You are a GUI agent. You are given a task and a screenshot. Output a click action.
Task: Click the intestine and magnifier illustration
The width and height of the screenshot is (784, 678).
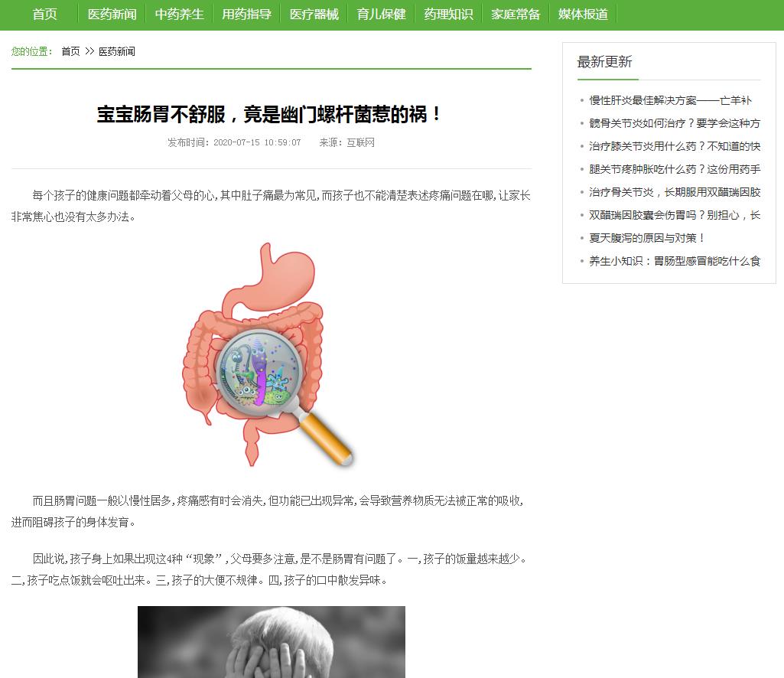point(269,355)
